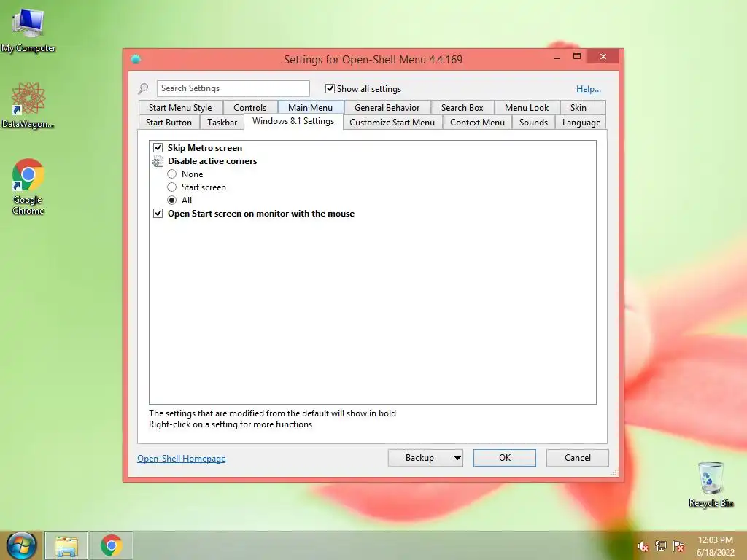Click the network tray icon
The image size is (747, 560).
(661, 546)
